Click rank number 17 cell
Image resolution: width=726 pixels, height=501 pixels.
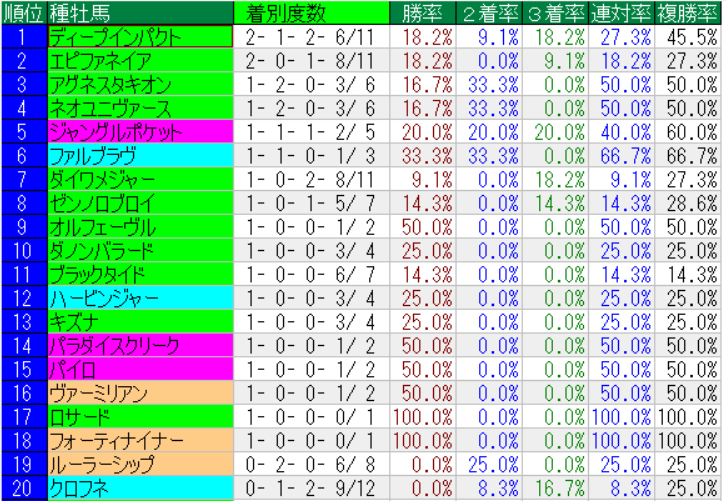(x=24, y=416)
